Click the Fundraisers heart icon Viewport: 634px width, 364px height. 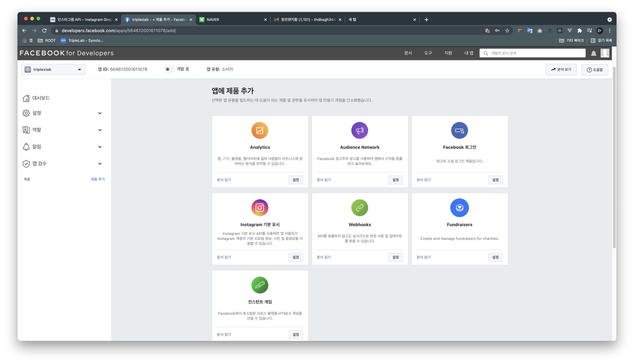459,208
